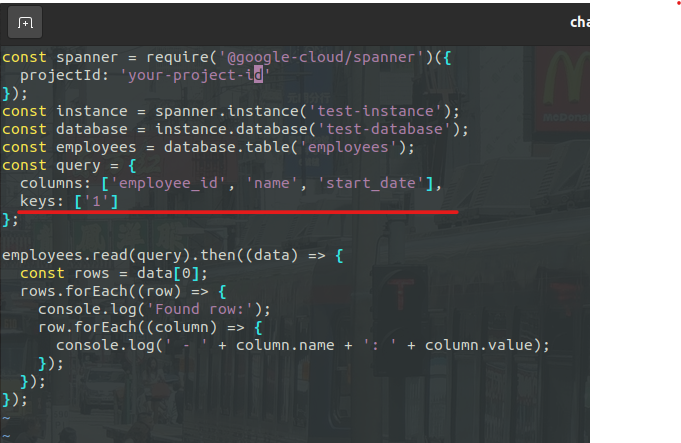Click spanner.instance call
681x443 pixels.
click(227, 111)
